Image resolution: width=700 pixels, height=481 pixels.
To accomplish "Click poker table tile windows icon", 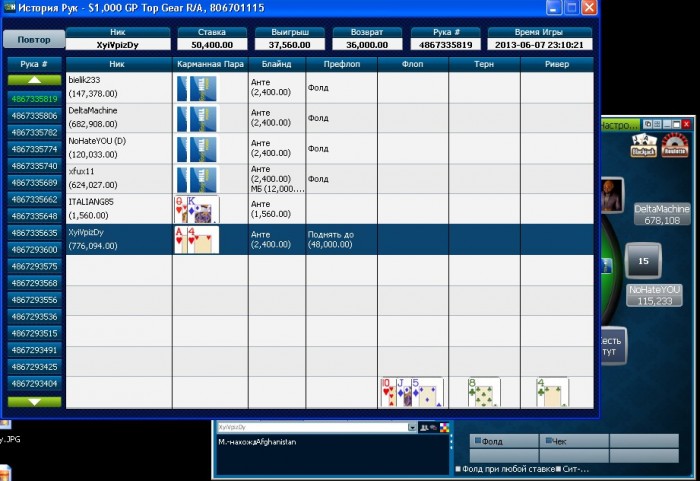I will tap(657, 124).
